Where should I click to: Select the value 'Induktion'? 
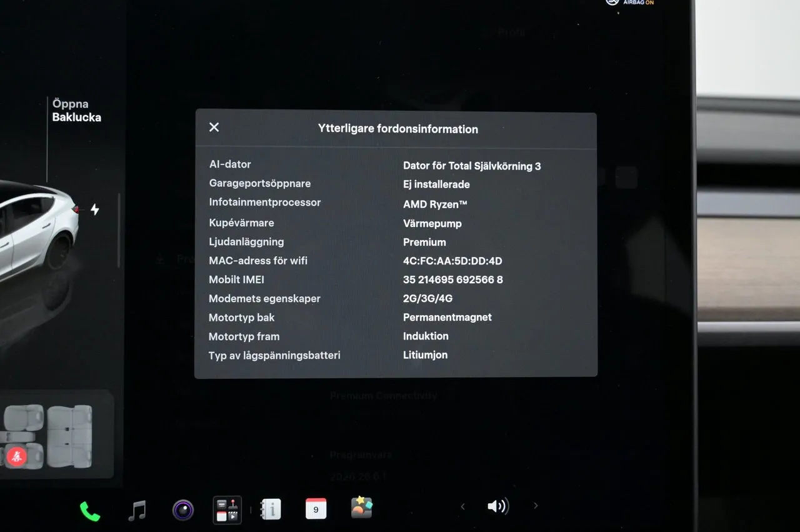point(426,336)
